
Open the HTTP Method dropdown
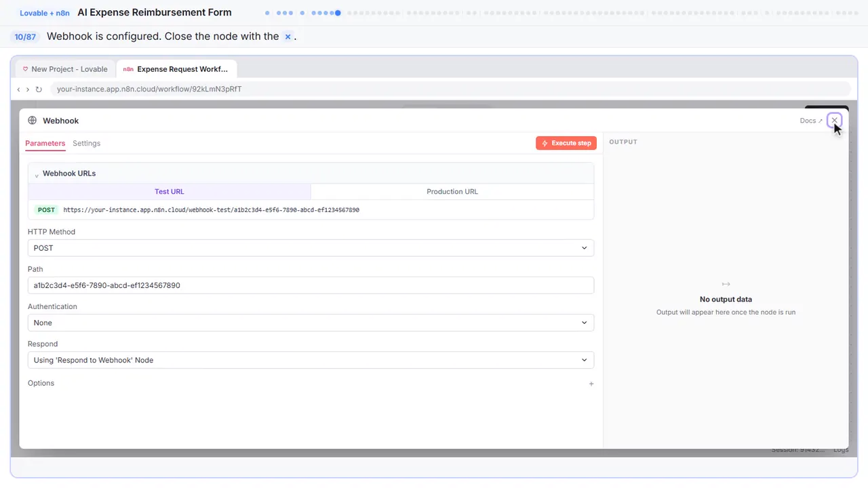311,248
